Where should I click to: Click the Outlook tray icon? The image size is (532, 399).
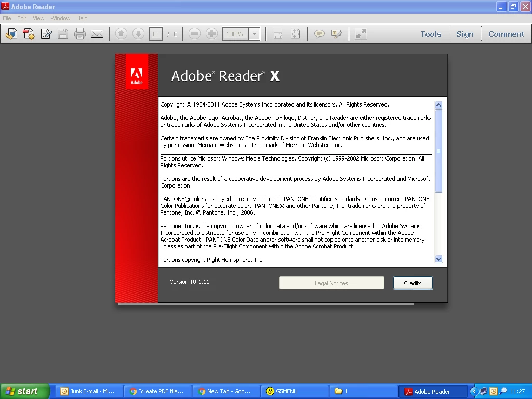[x=494, y=391]
